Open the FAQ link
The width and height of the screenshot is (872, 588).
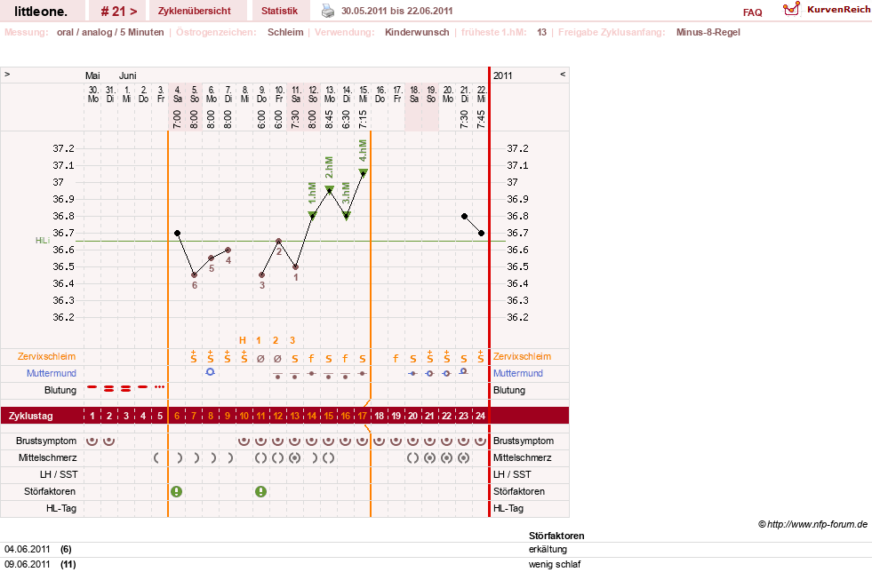coord(752,12)
